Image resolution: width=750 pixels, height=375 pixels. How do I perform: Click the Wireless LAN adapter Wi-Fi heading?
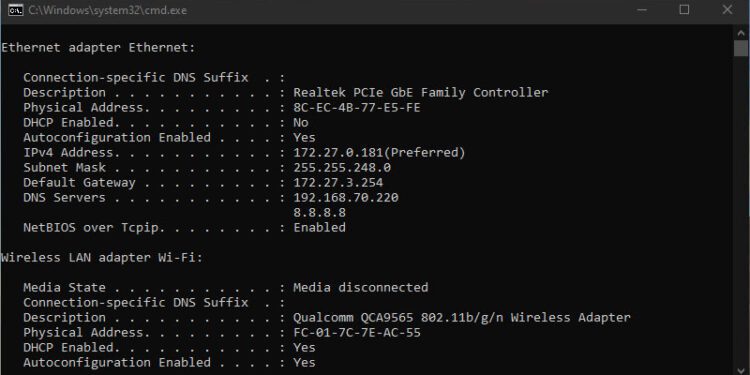pos(102,258)
